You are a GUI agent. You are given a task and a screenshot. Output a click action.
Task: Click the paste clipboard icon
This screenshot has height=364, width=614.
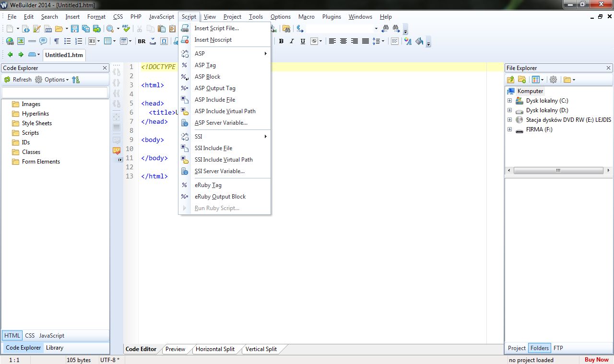click(x=162, y=29)
